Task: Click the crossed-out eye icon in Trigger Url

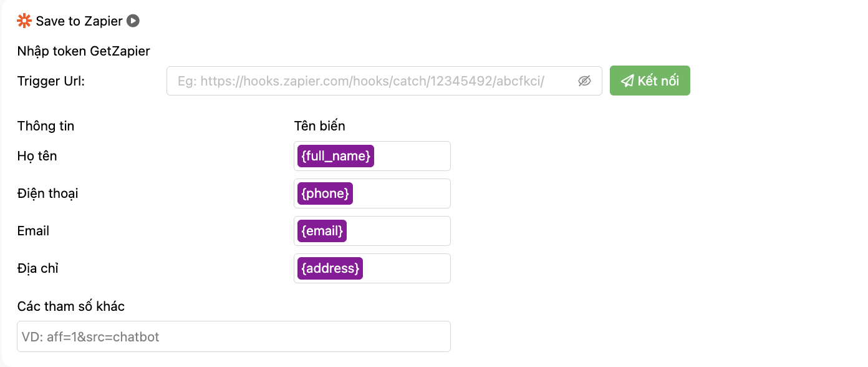Action: [x=584, y=81]
